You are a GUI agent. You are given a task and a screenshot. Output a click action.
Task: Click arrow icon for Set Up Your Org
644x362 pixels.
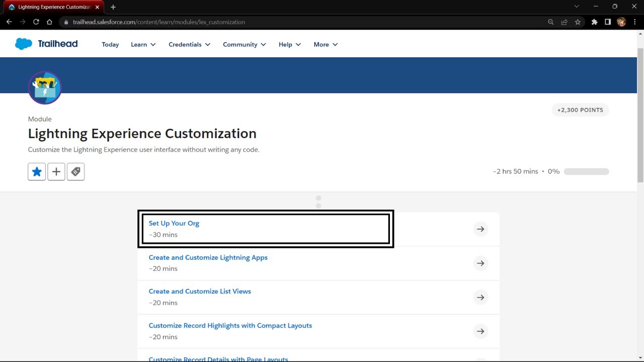coord(480,229)
